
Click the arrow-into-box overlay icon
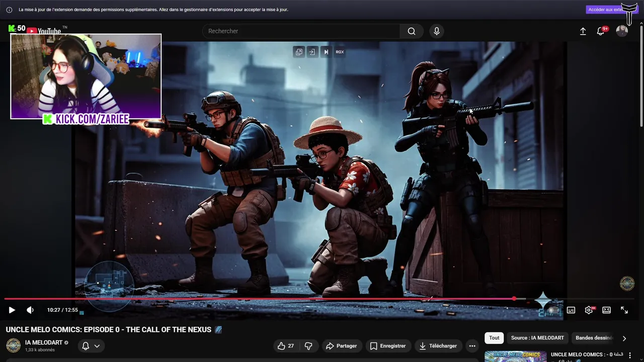point(312,52)
